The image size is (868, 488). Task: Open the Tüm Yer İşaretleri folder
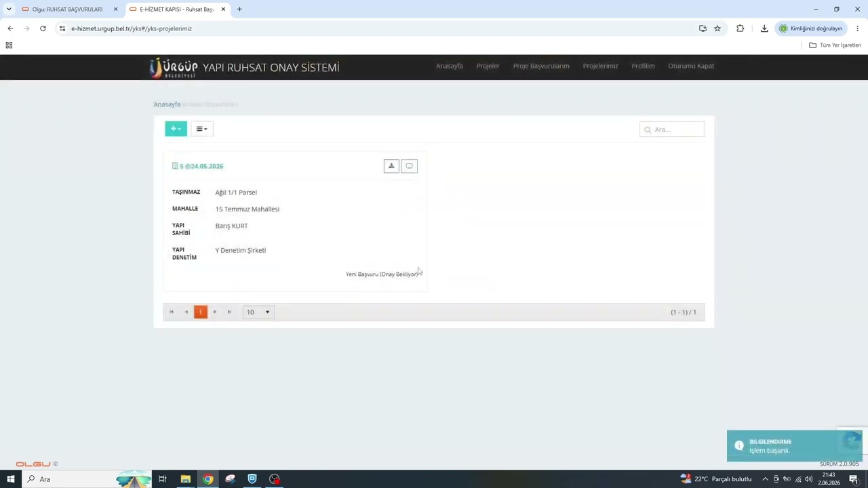pos(835,45)
